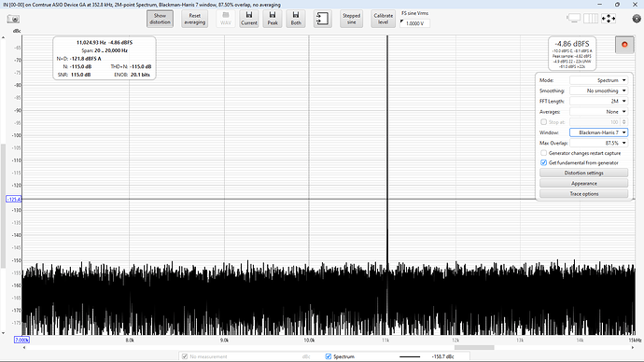Toggle the Spectrum trace checkbox
The height and width of the screenshot is (362, 644).
329,356
